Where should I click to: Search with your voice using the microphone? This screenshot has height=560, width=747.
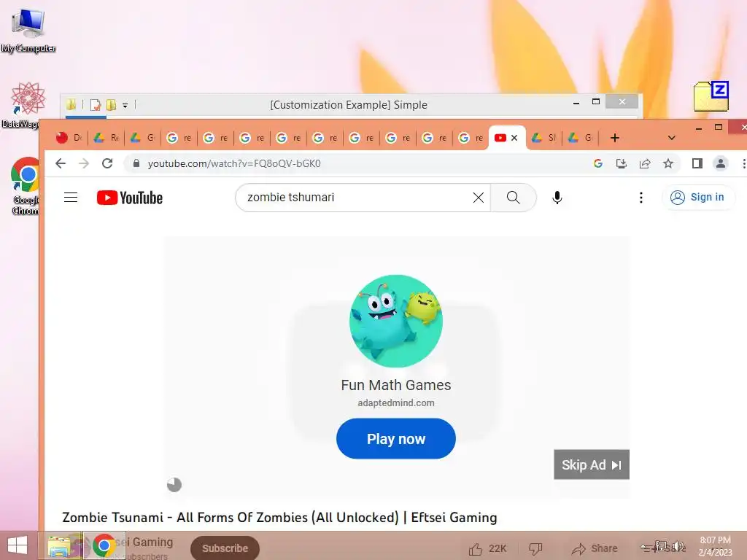click(x=557, y=198)
